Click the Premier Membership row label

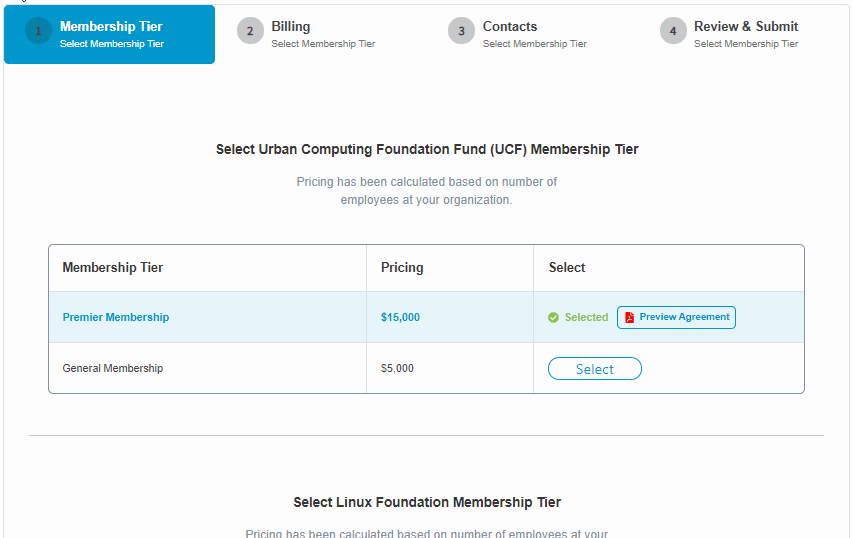coord(116,317)
